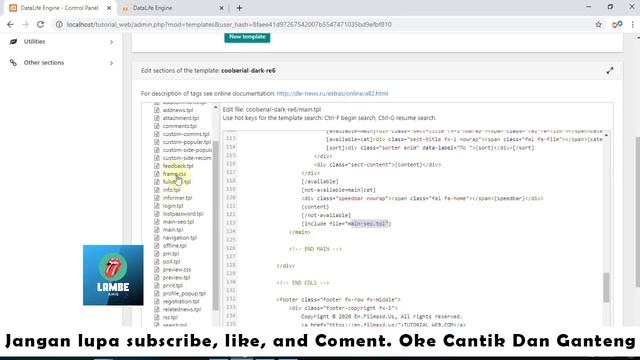Click the file icon beside pm.tpl
Image resolution: width=640 pixels, height=360 pixels.
click(157, 253)
